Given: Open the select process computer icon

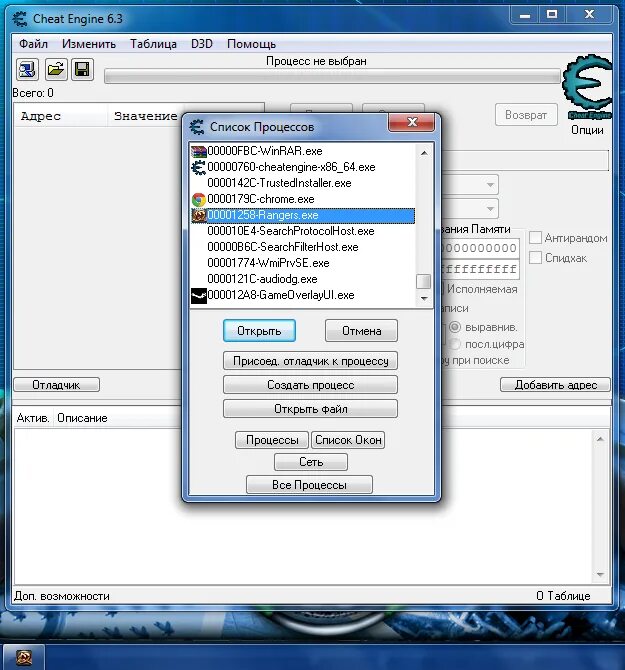Looking at the screenshot, I should pyautogui.click(x=27, y=69).
